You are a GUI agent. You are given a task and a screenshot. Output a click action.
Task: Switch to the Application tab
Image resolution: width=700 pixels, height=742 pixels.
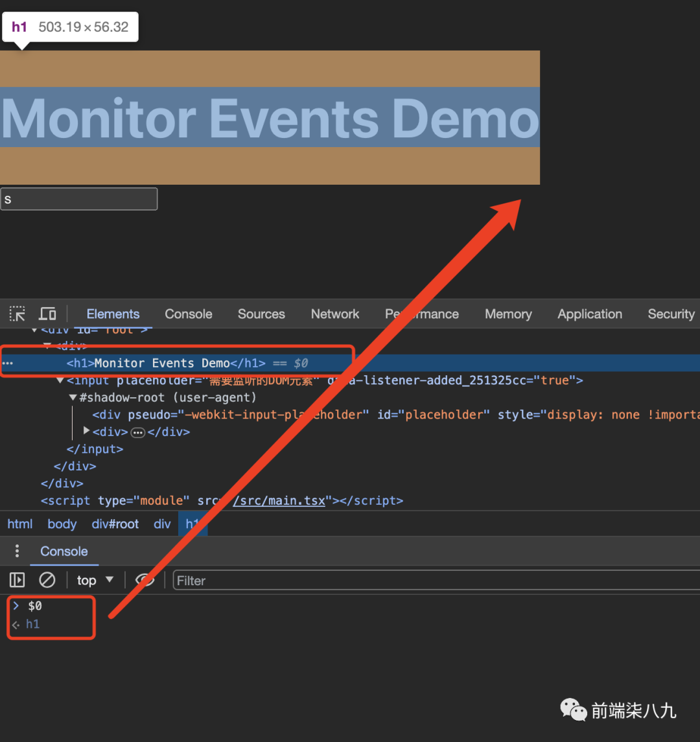click(x=590, y=314)
